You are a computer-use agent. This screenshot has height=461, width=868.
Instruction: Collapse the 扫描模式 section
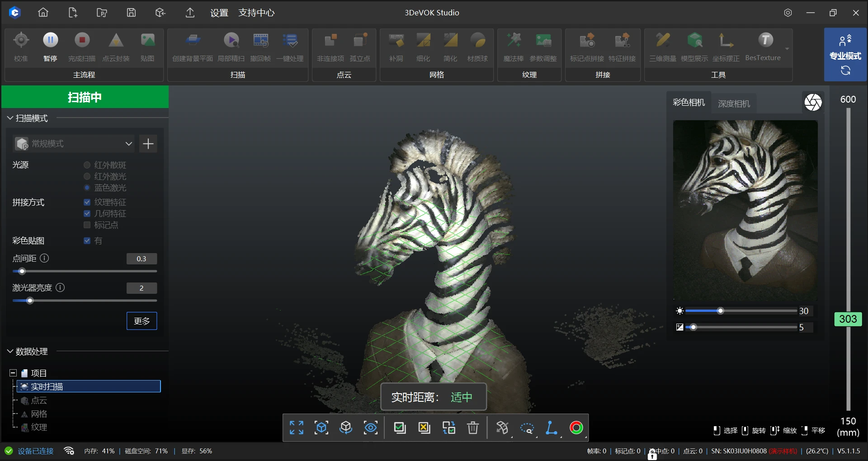tap(10, 118)
